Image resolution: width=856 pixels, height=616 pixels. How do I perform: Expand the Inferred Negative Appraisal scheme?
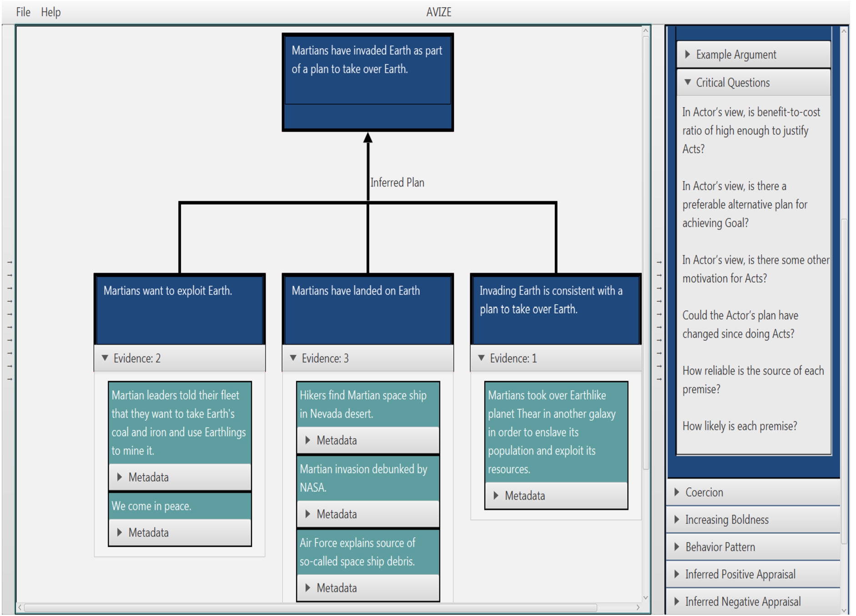[742, 602]
